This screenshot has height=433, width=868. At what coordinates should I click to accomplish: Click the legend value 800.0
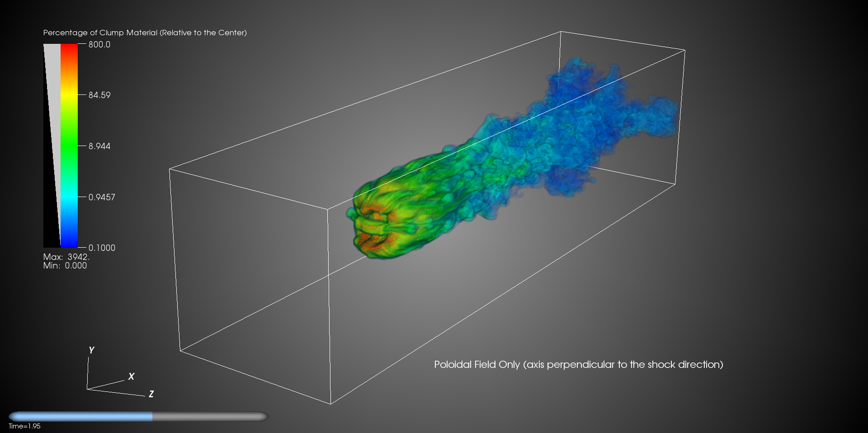(x=99, y=44)
